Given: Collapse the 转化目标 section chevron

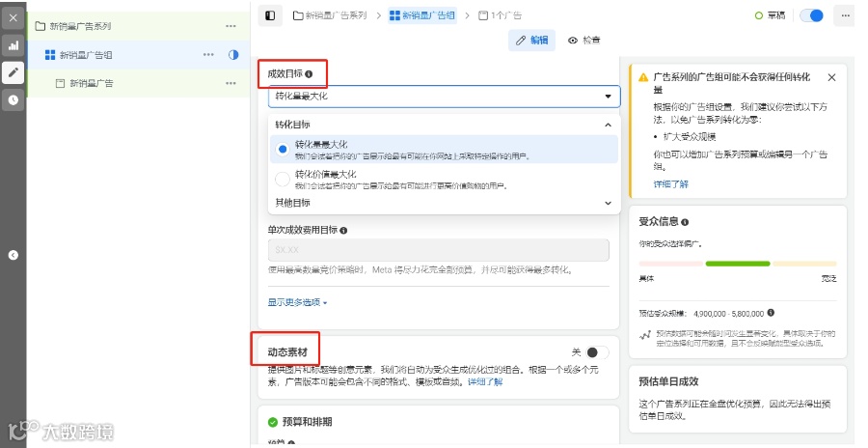Looking at the screenshot, I should [x=608, y=125].
